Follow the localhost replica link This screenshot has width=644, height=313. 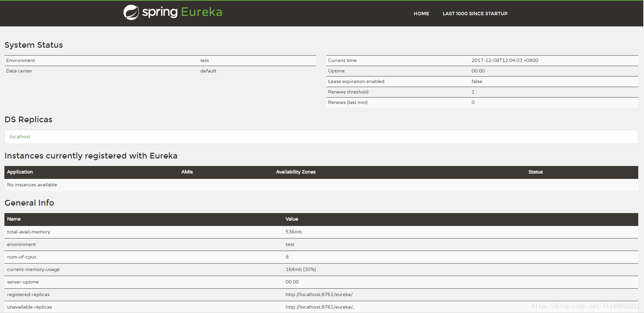[x=20, y=137]
